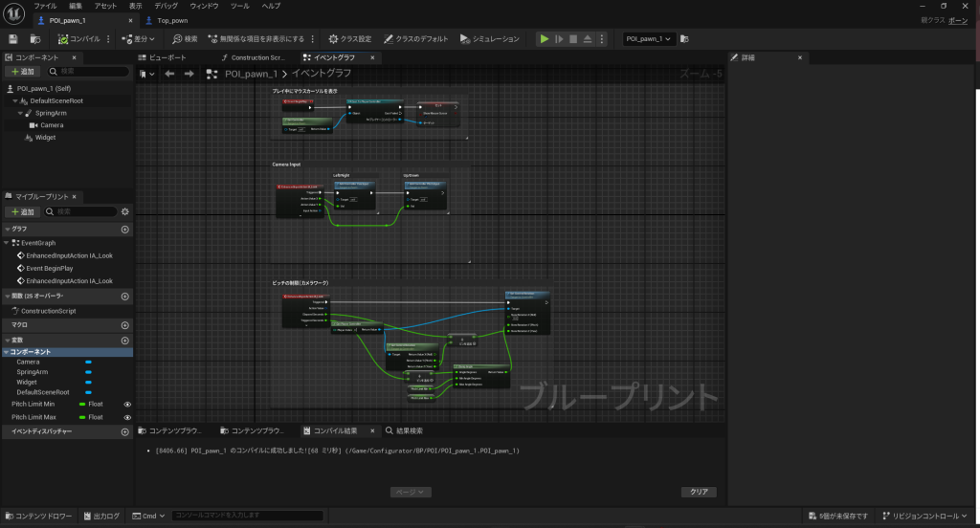Click the add new variable plus icon
Image resolution: width=980 pixels, height=528 pixels.
124,341
